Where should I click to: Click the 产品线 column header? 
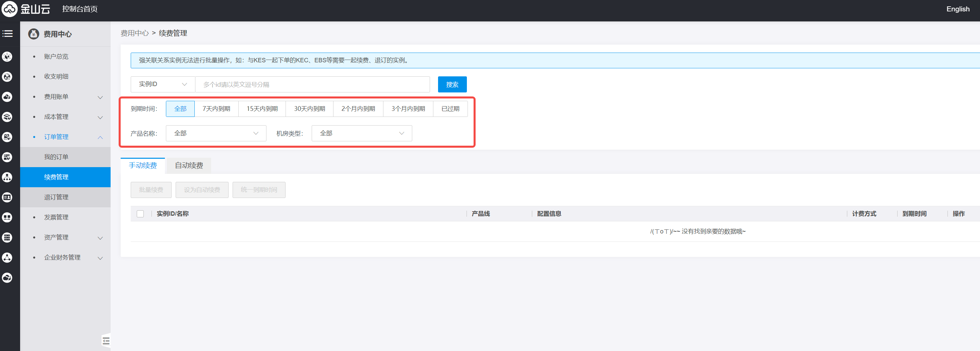point(481,214)
